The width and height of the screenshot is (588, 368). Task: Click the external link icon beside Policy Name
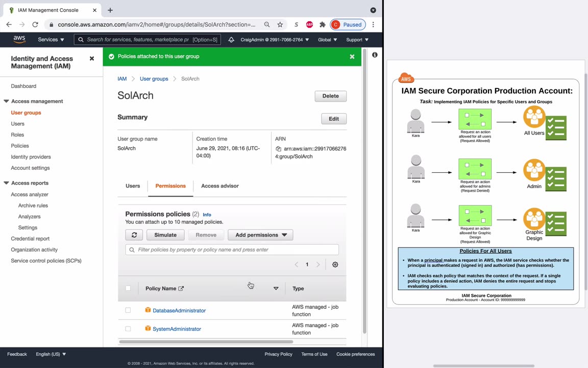pos(181,288)
